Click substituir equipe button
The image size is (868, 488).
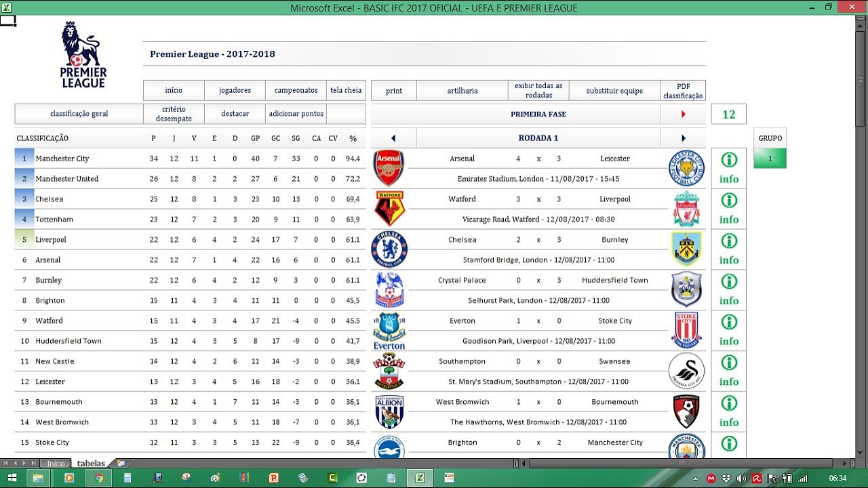[614, 91]
